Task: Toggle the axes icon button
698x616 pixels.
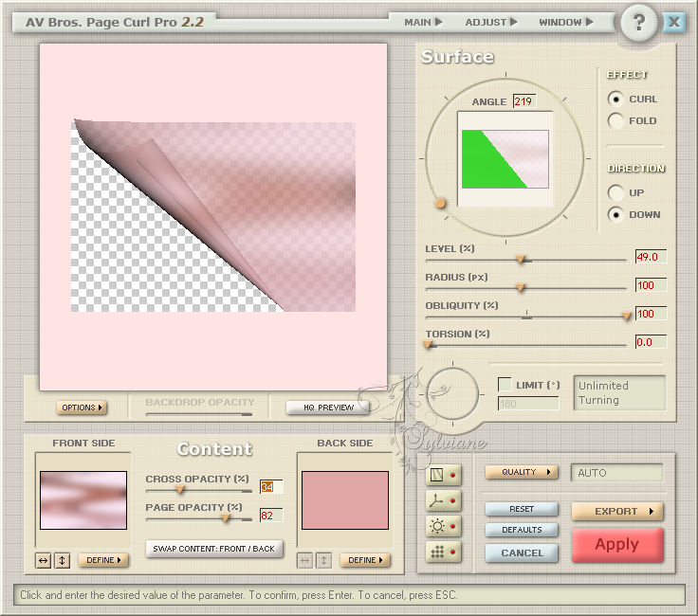Action: pos(443,500)
